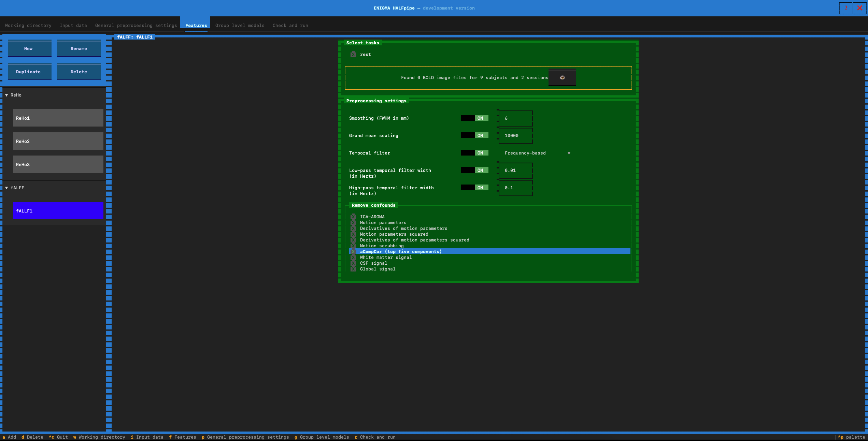Image resolution: width=868 pixels, height=441 pixels.
Task: Toggle Derivatives of motion parameters checkbox
Action: pyautogui.click(x=353, y=228)
